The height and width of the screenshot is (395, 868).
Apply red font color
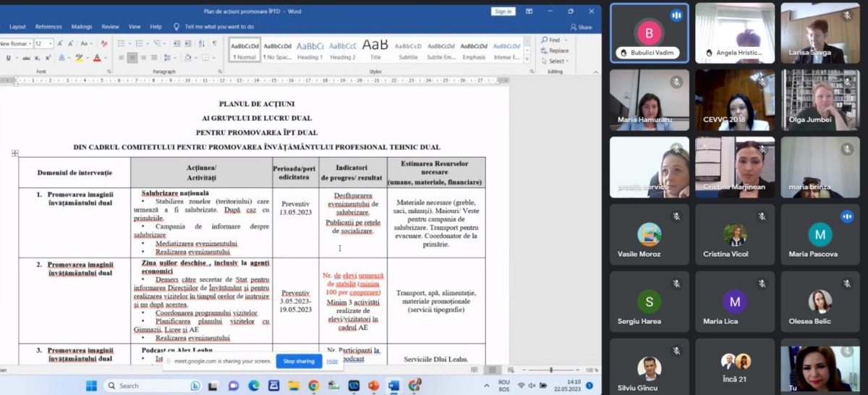tap(97, 58)
